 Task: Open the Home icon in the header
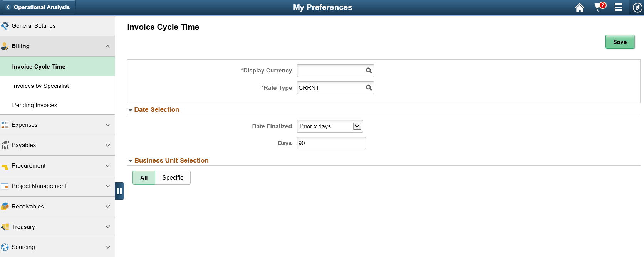tap(579, 7)
